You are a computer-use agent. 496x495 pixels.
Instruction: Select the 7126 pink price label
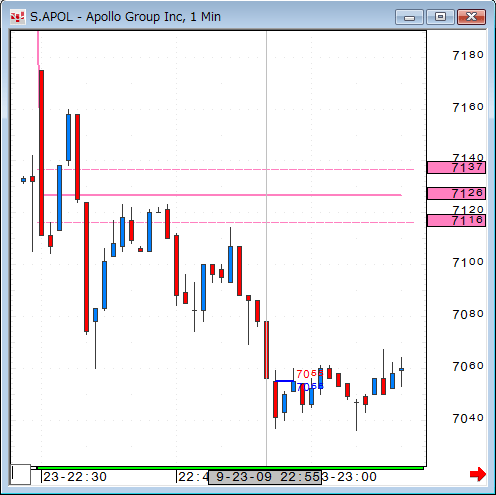click(456, 193)
